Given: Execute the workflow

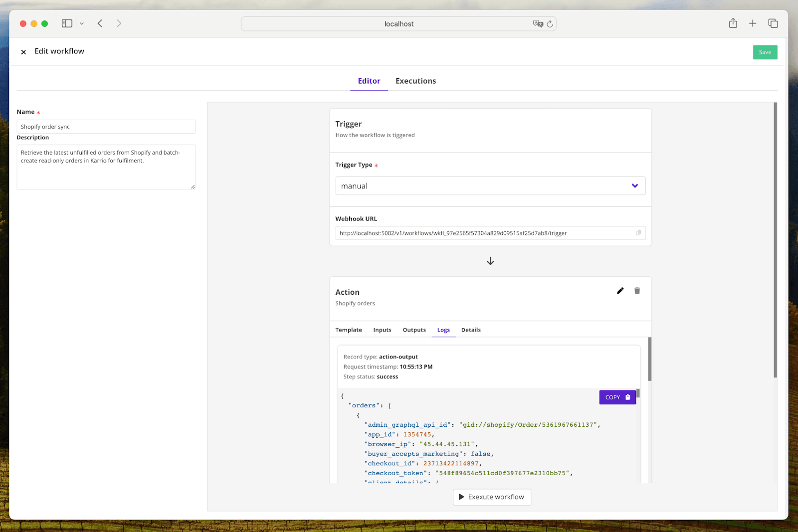Looking at the screenshot, I should click(x=491, y=497).
